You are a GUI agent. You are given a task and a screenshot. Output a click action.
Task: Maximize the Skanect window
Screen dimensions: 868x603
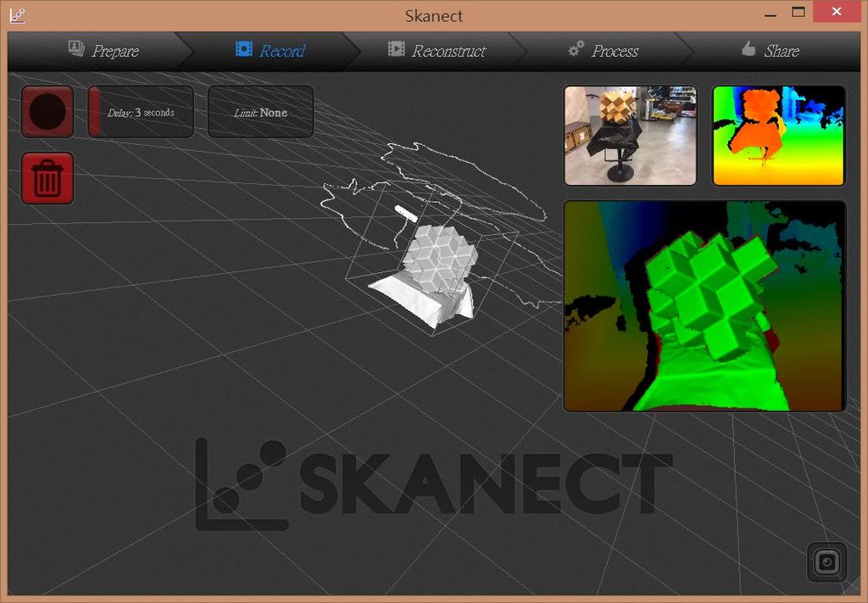click(x=798, y=12)
